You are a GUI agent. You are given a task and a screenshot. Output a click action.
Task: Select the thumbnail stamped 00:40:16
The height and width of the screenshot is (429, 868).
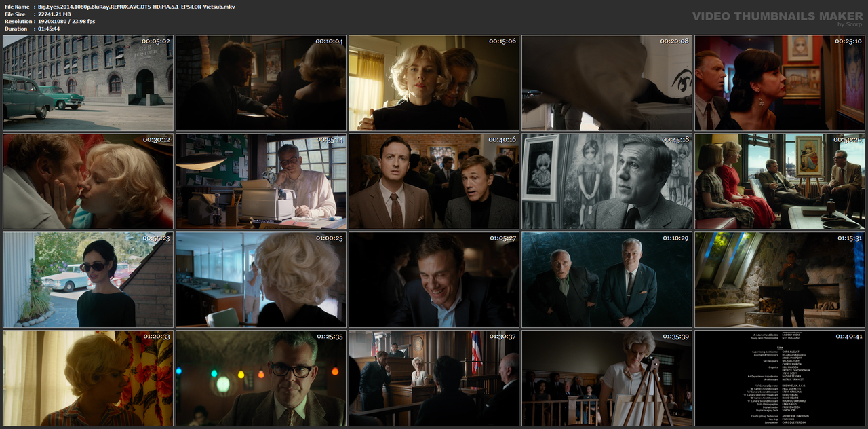pos(434,181)
